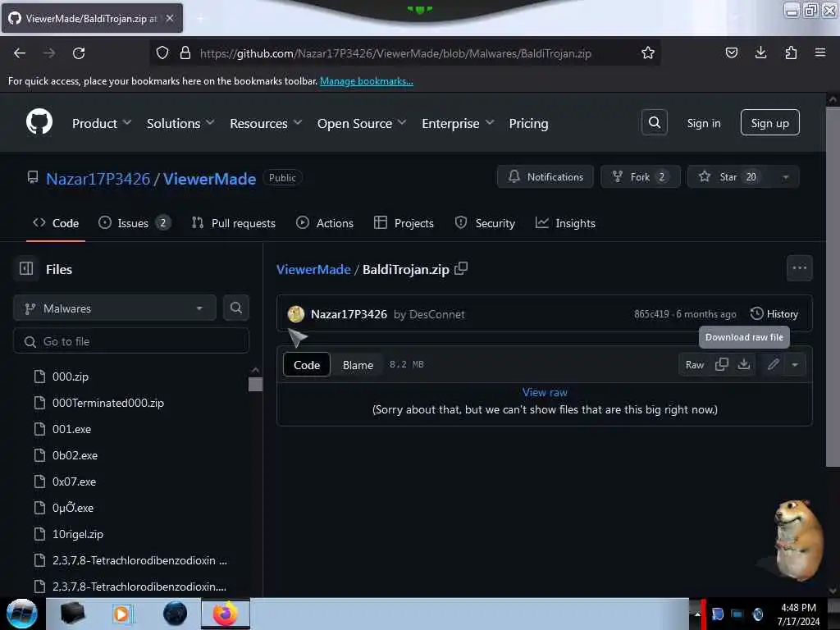840x630 pixels.
Task: Open the file History link
Action: (x=774, y=314)
